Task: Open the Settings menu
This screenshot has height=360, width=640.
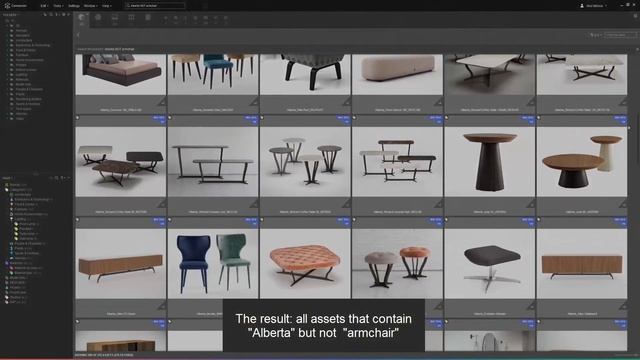Action: pos(74,6)
